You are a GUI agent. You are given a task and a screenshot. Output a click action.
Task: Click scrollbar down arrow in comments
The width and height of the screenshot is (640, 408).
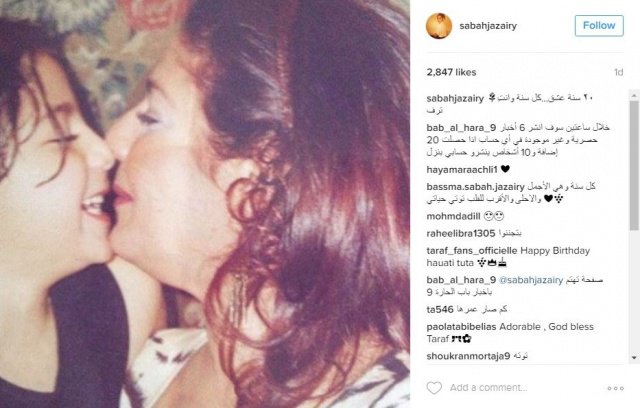(634, 357)
